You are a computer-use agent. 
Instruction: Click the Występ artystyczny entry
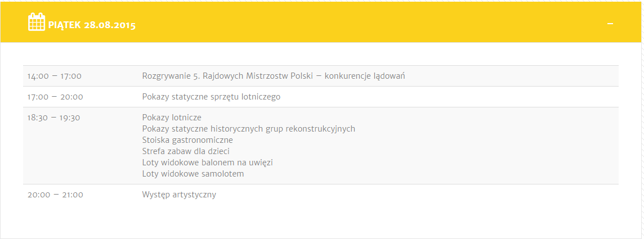[179, 195]
